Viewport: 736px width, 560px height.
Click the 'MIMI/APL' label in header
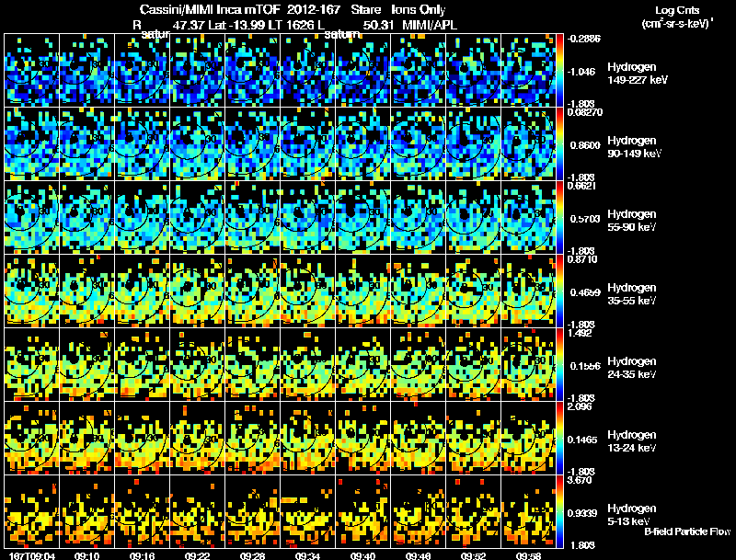[x=430, y=25]
